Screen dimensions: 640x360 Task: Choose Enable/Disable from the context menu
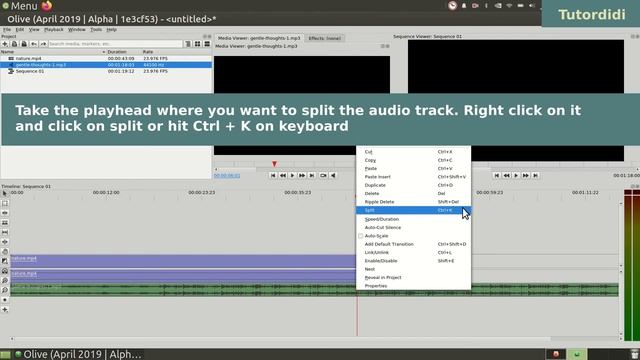pos(413,261)
